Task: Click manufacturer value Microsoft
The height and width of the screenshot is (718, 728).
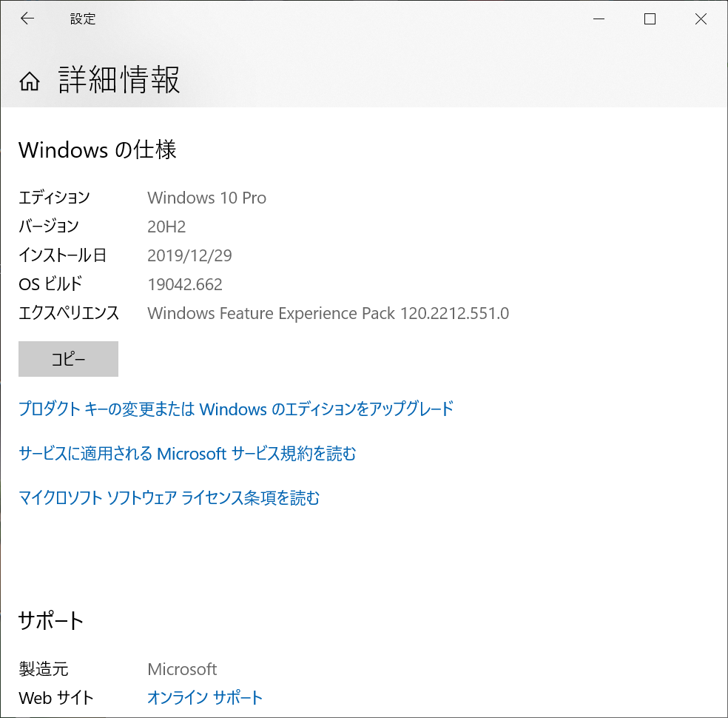Action: 182,669
